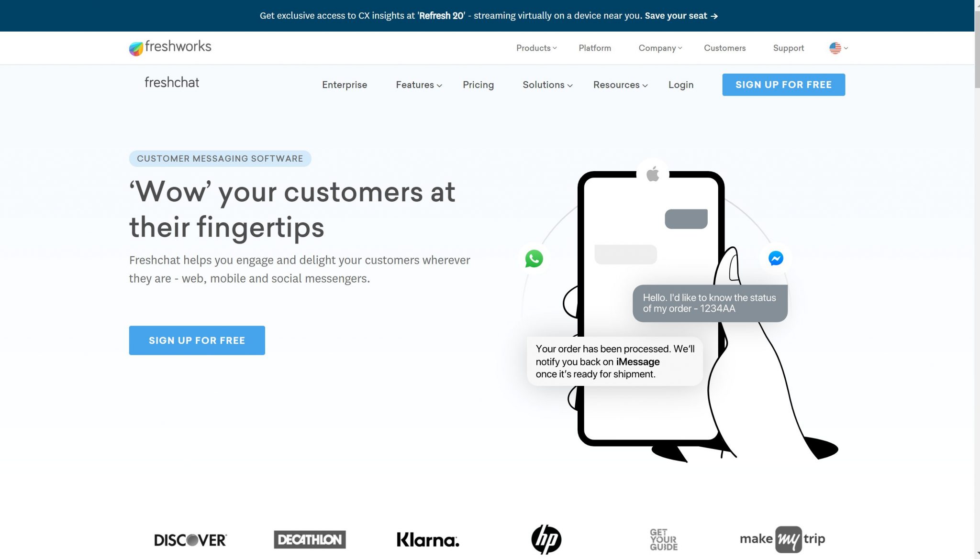Click the Klarna customer logo

(428, 540)
